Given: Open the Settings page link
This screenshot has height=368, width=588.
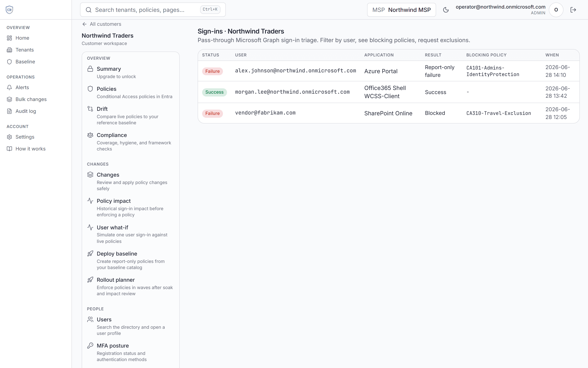Looking at the screenshot, I should [x=36, y=137].
